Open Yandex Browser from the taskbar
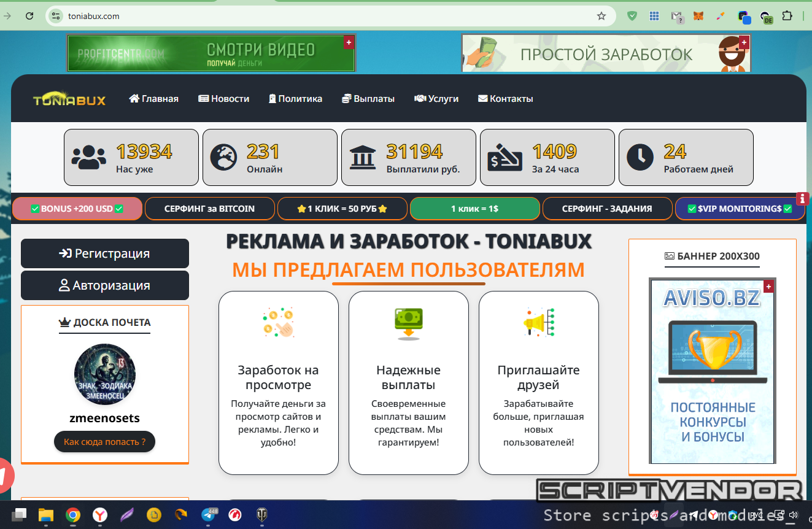Viewport: 812px width, 529px height. [100, 515]
